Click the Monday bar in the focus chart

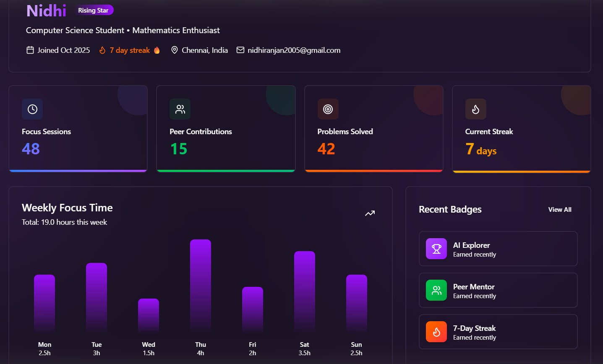pos(44,304)
